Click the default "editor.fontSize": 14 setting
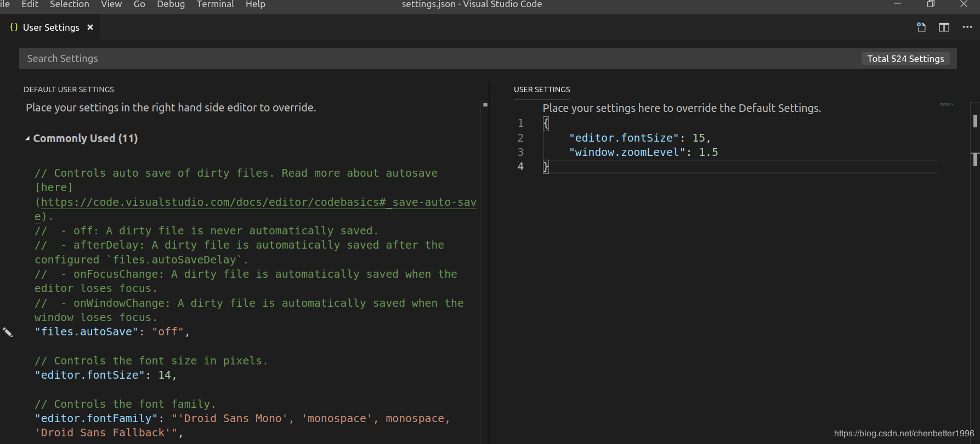This screenshot has width=980, height=444. point(105,375)
